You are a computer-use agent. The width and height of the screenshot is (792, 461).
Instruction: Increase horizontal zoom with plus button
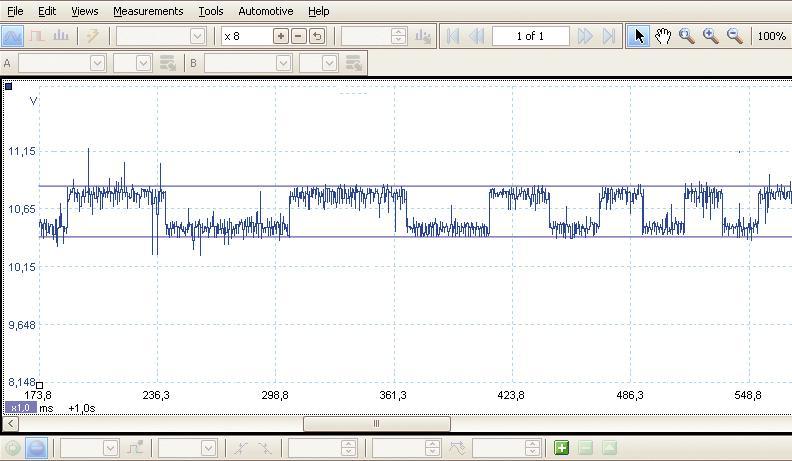coord(281,36)
